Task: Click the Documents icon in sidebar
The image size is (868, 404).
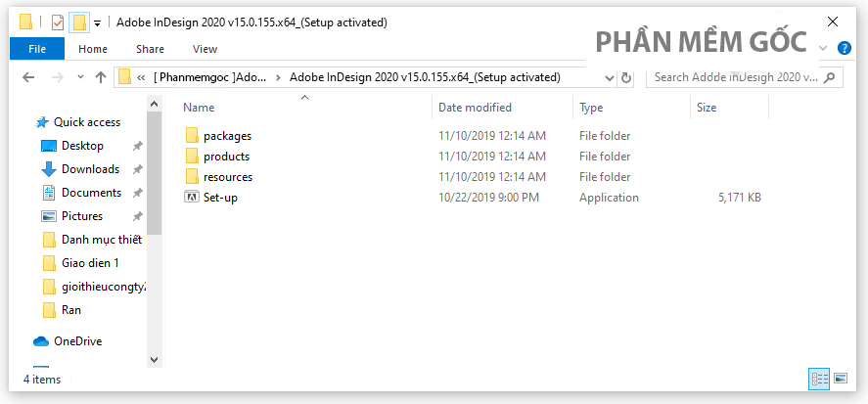Action: pyautogui.click(x=49, y=193)
